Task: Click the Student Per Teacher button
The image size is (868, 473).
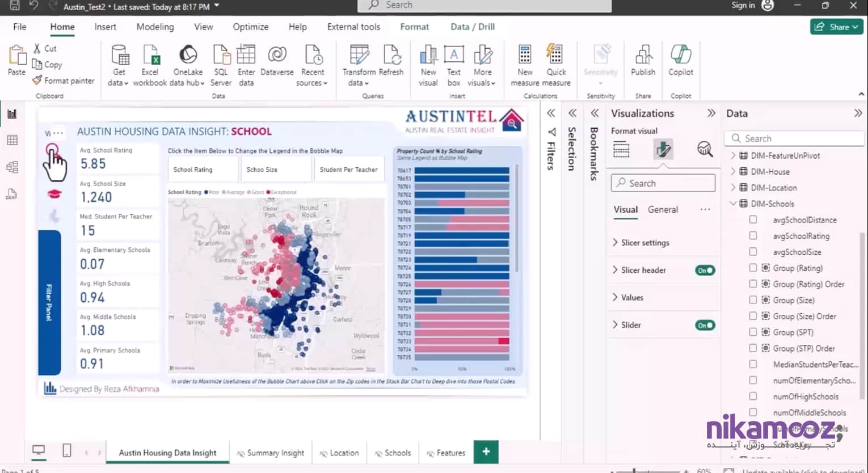Action: [x=348, y=170]
